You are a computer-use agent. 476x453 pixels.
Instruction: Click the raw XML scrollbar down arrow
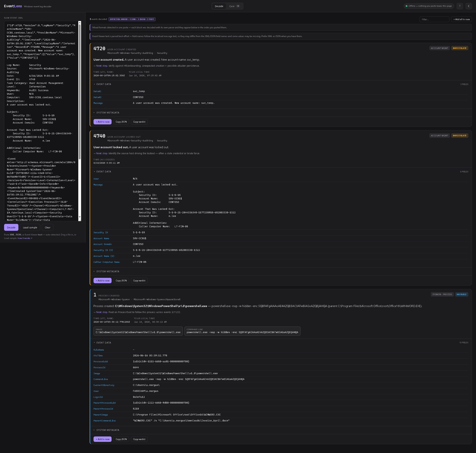[x=80, y=217]
